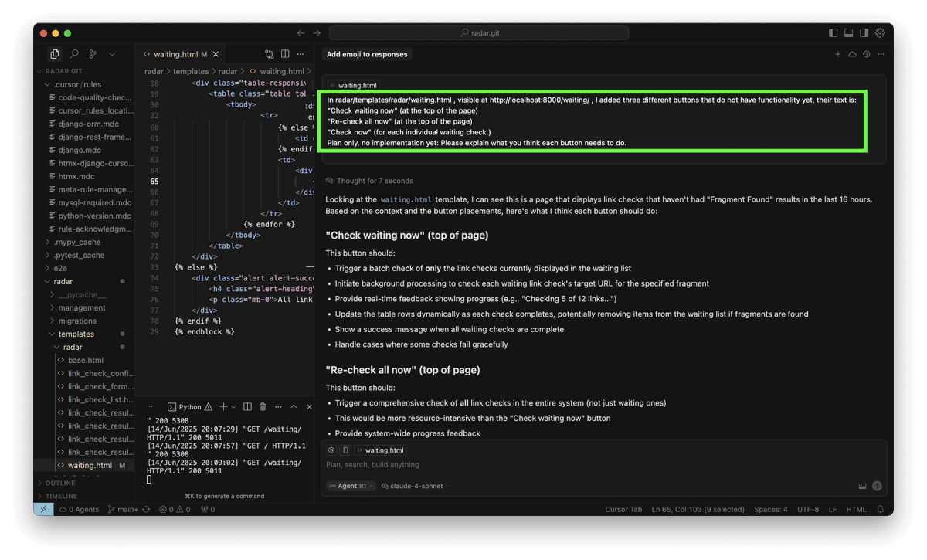
Task: Open the Explorer view in the activity bar
Action: pos(54,54)
